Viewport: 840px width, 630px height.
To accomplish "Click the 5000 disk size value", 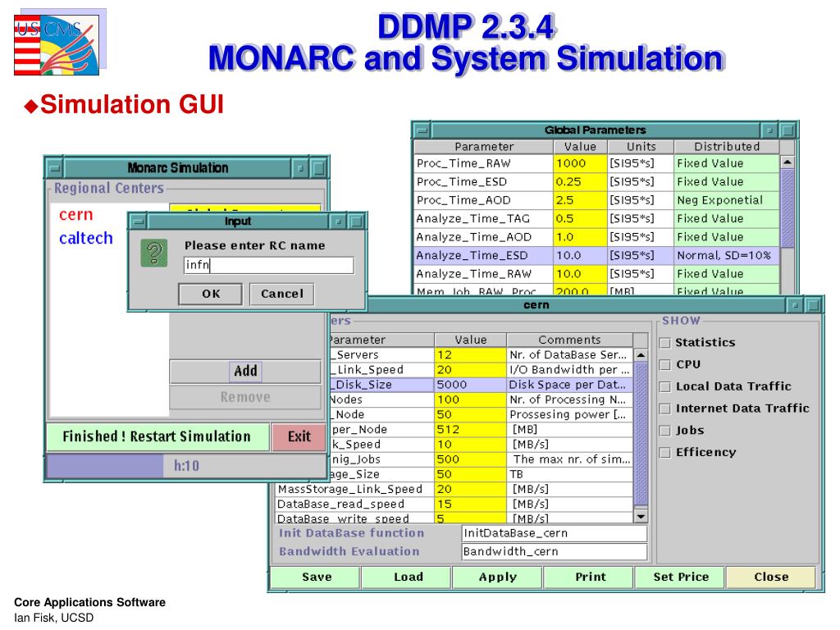I will point(470,385).
